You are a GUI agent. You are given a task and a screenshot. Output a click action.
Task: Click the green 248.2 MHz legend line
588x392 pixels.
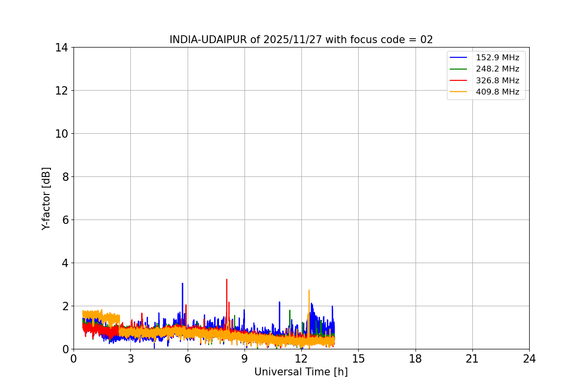(x=459, y=69)
